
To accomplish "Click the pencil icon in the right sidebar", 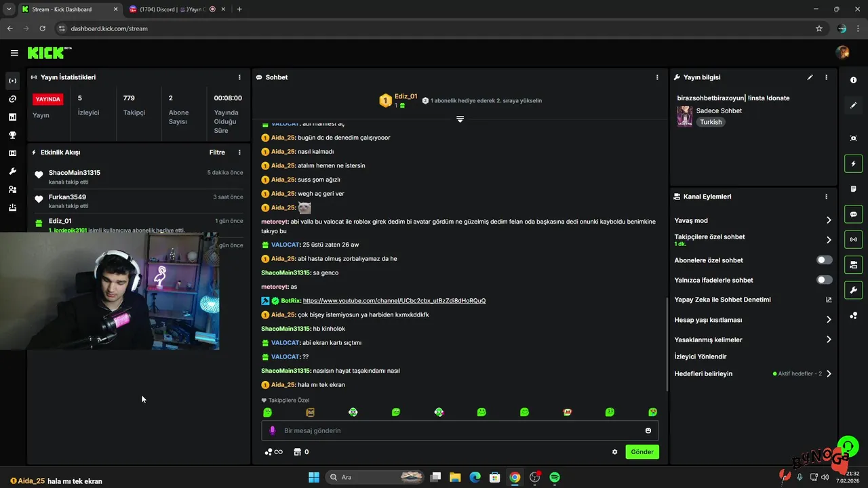I will click(x=853, y=105).
